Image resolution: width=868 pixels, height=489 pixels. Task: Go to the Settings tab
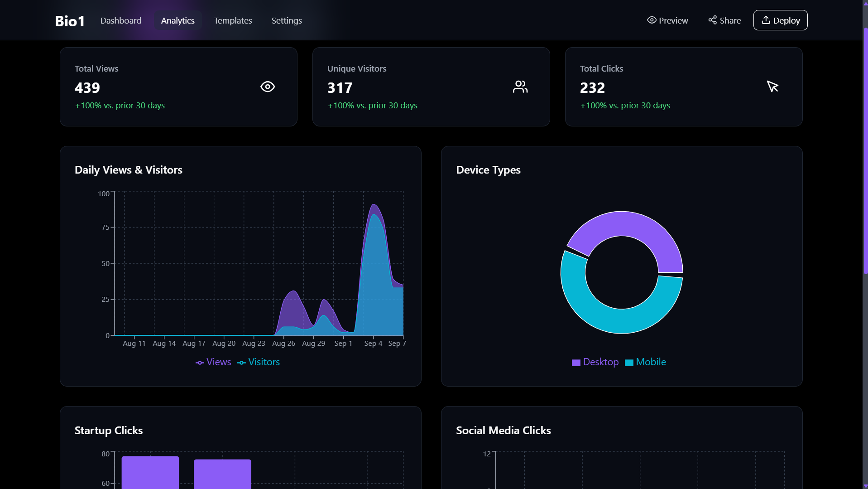[x=287, y=20]
